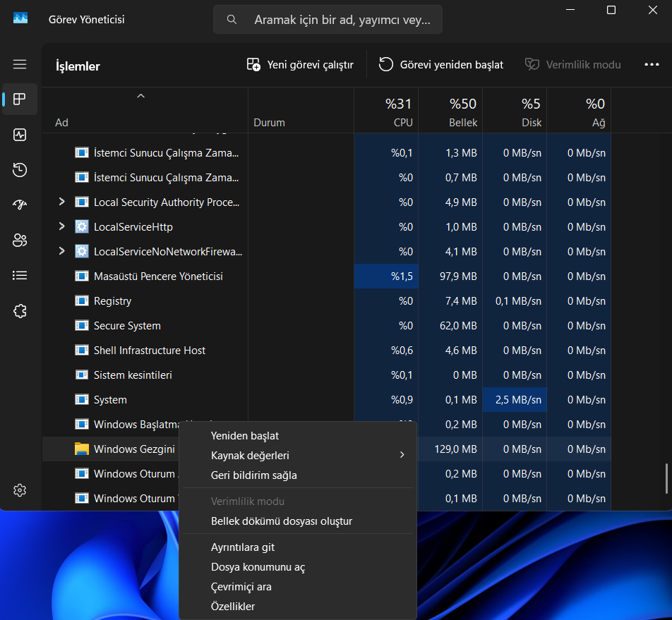Select the first İstemci Sunucu Çalışma Zamanı row with %0,1 CPU

[327, 153]
